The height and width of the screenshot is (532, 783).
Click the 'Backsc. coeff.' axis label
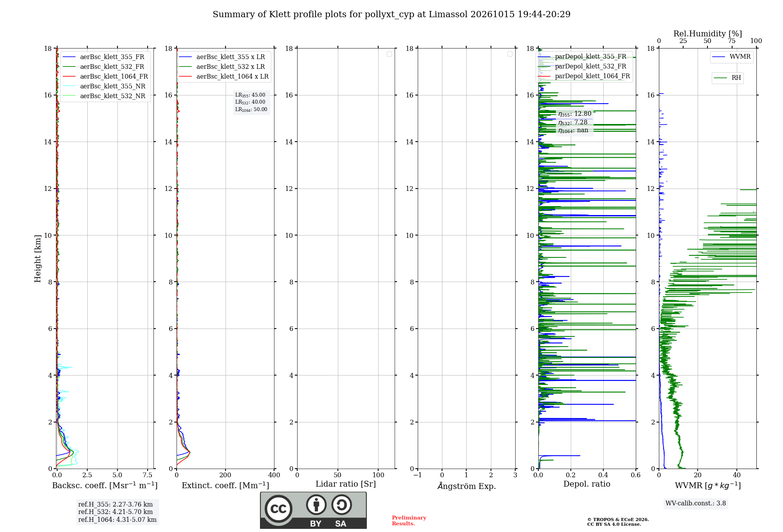105,485
